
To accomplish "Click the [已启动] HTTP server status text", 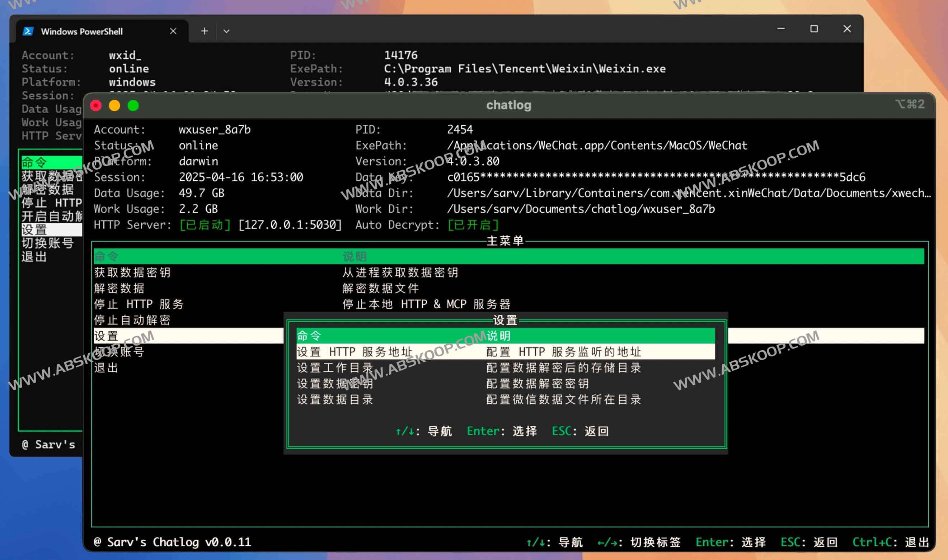I will point(205,225).
